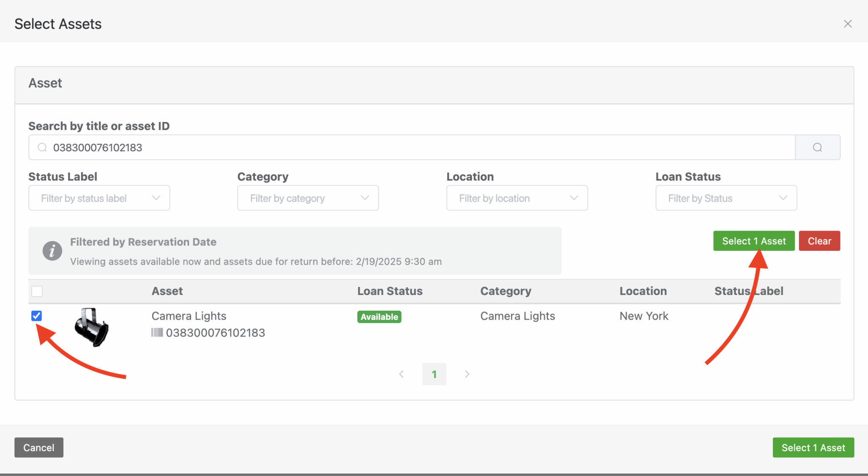Click bottom-right Select 1 Asset button

pyautogui.click(x=813, y=448)
